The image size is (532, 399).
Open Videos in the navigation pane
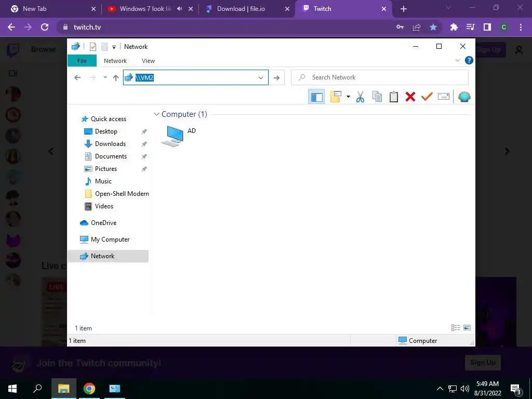tap(104, 206)
